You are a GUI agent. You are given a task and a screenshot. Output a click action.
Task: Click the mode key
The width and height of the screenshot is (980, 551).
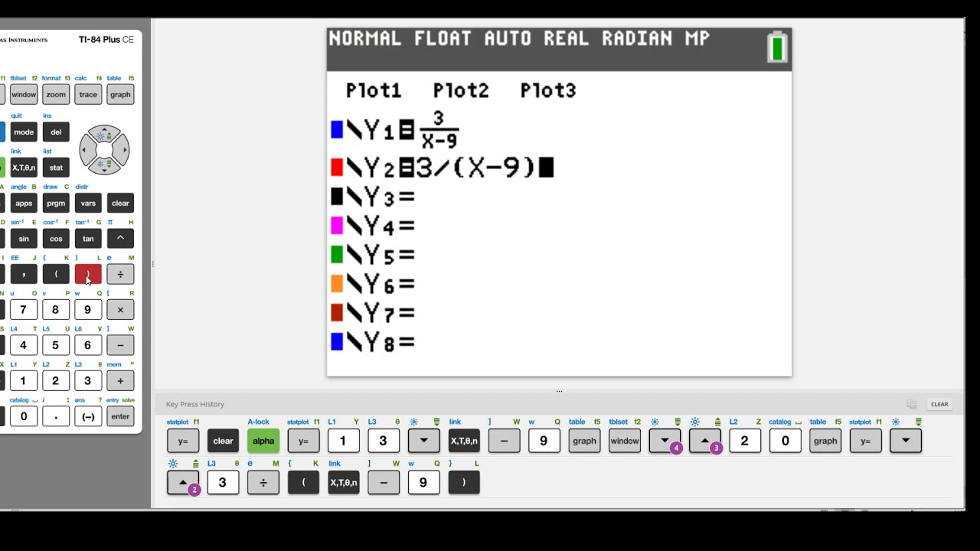(x=24, y=132)
